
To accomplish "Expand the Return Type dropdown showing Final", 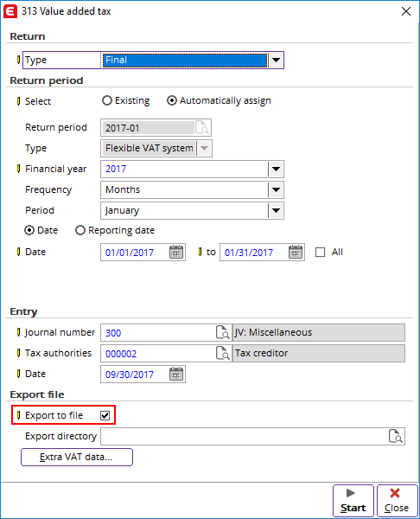I will (276, 61).
